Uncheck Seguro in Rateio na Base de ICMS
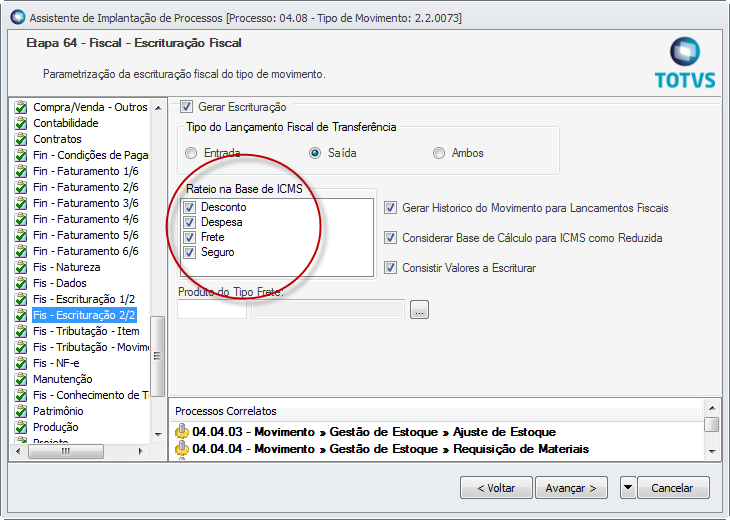 click(x=189, y=252)
